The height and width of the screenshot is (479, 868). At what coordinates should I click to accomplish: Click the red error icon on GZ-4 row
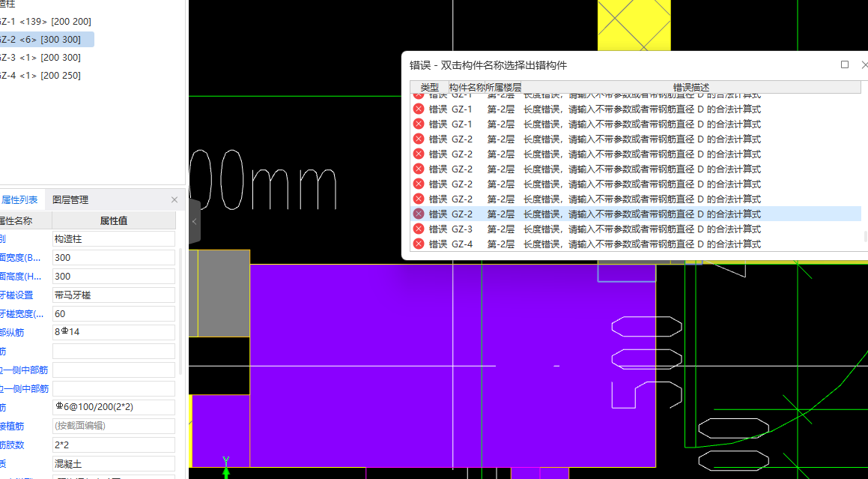pos(419,244)
